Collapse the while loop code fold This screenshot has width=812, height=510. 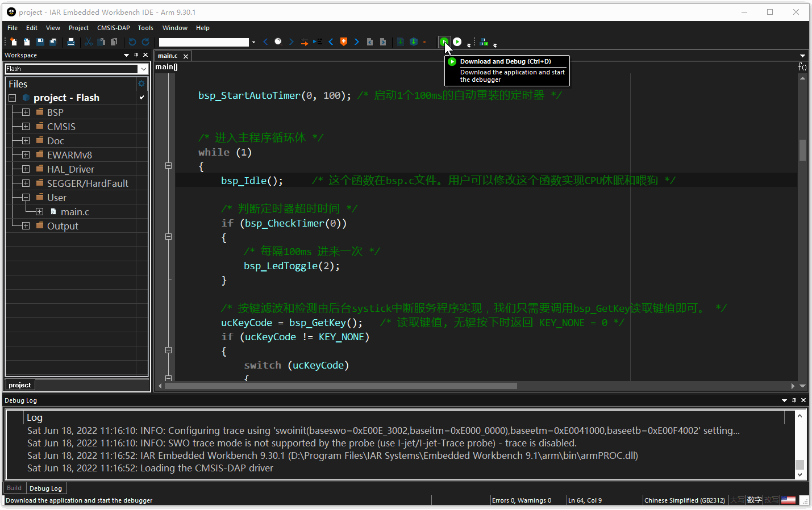[168, 166]
